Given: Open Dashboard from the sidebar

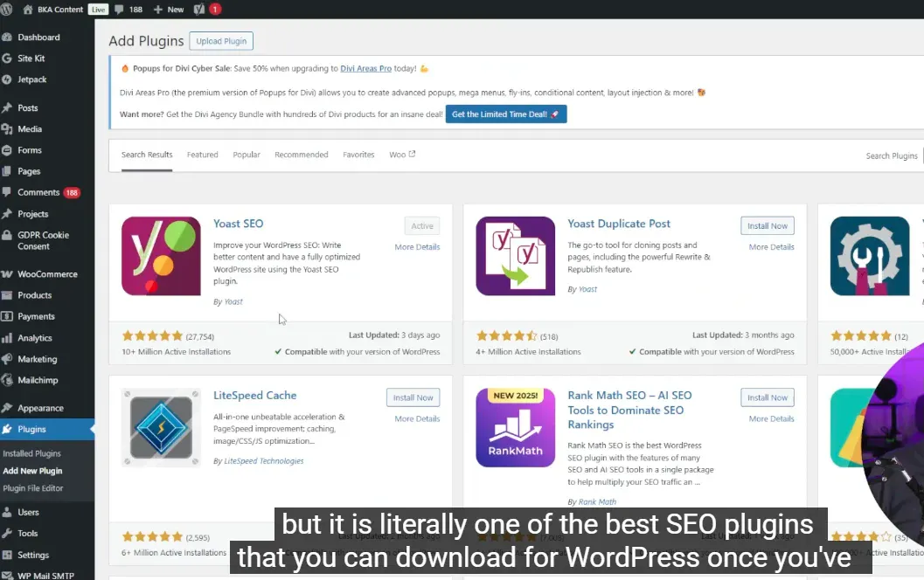Looking at the screenshot, I should (38, 38).
